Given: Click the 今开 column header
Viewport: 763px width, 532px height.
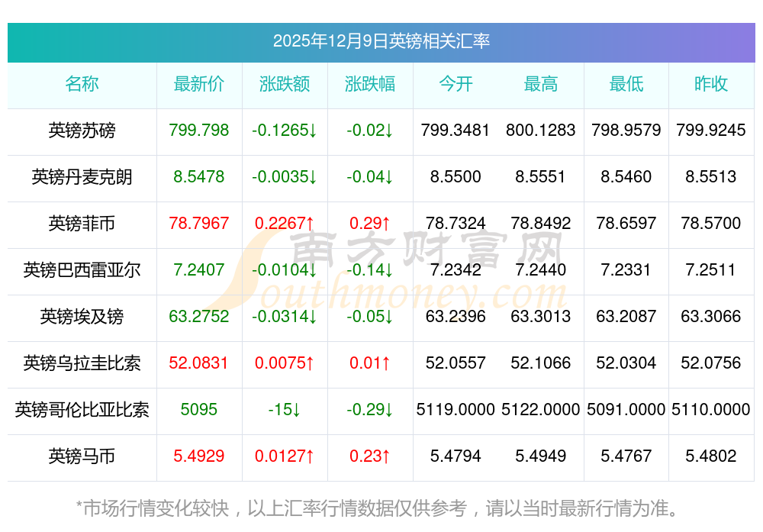Looking at the screenshot, I should click(x=456, y=84).
